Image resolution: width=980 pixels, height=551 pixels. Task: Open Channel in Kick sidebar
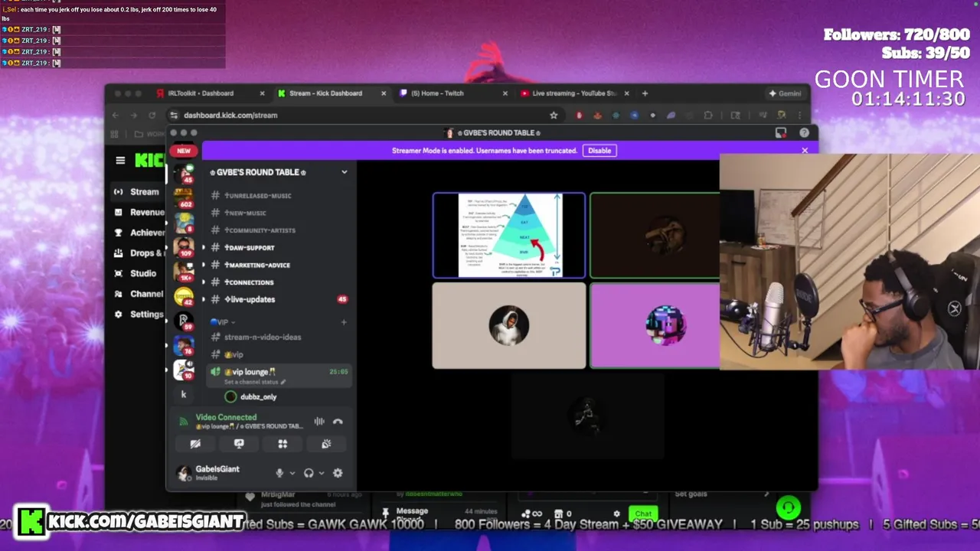[139, 294]
